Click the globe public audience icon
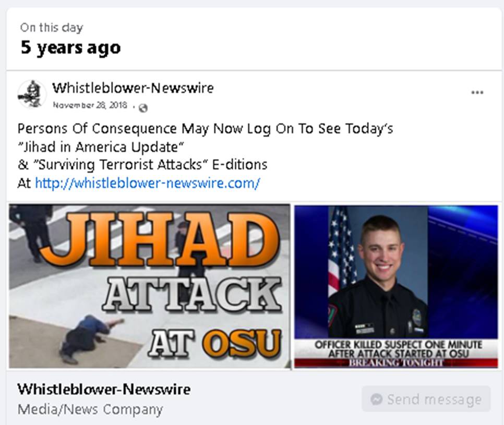Screen dimensions: 504x425 143,108
